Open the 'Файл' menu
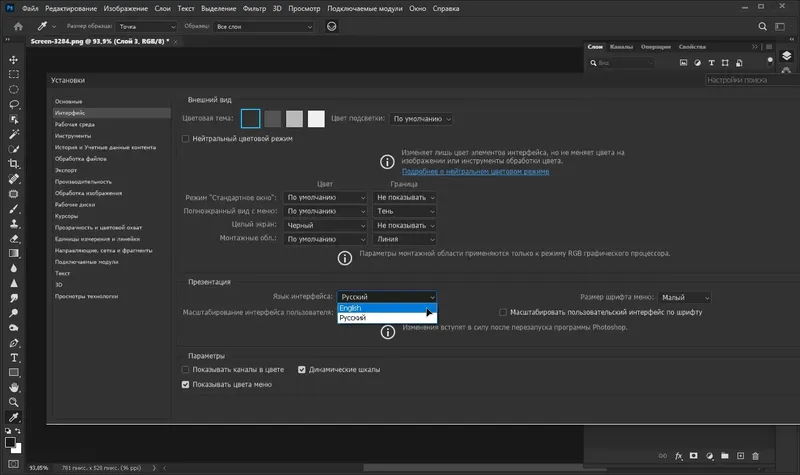Viewport: 800px width, 475px height. click(x=30, y=9)
